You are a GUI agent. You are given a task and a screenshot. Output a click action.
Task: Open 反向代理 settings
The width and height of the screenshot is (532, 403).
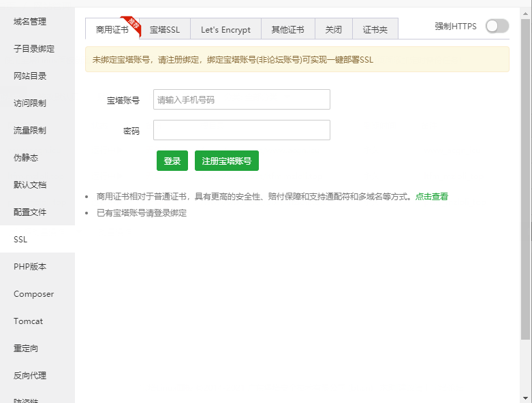coord(37,376)
